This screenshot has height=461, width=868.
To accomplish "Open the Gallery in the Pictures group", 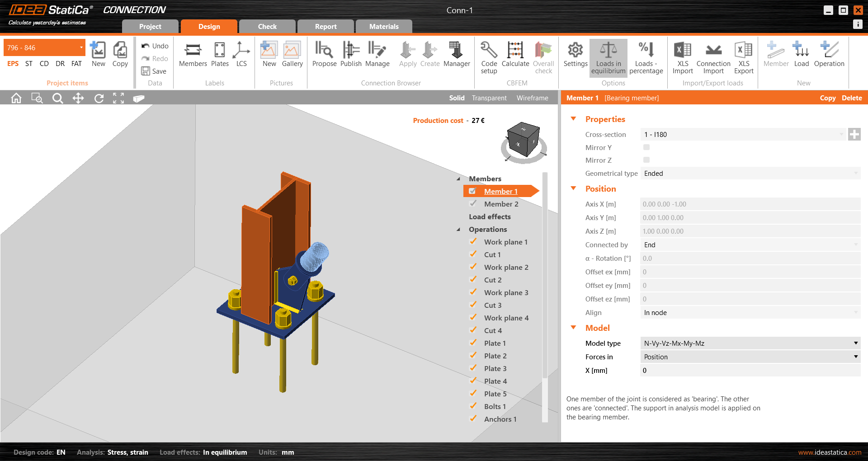I will (x=292, y=54).
